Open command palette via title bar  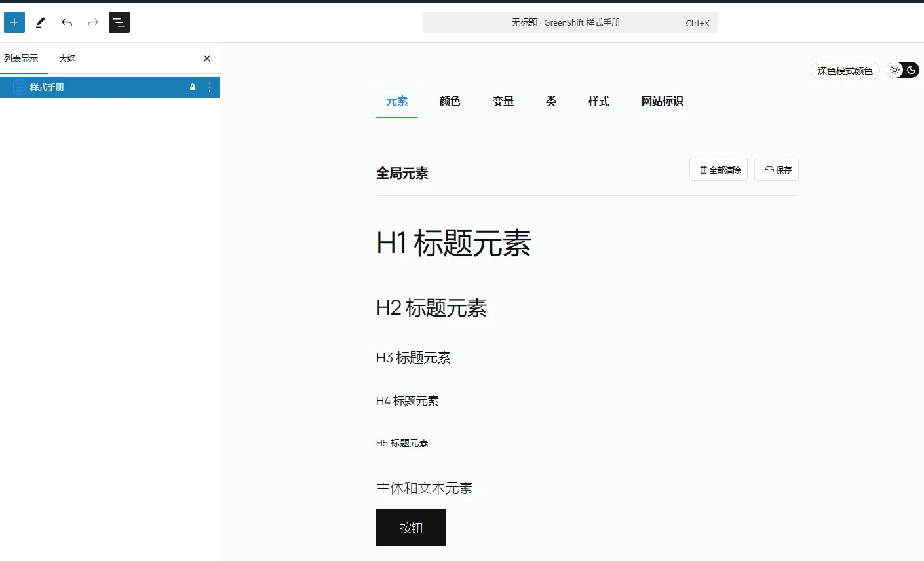pyautogui.click(x=569, y=22)
